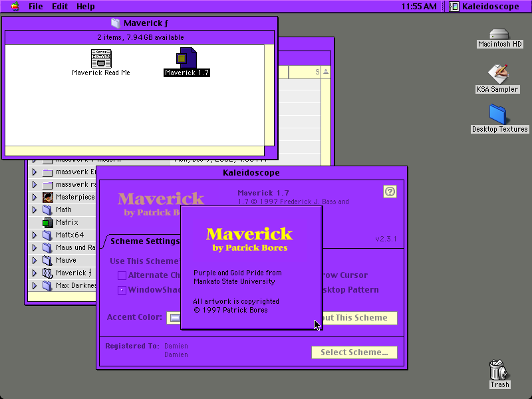The height and width of the screenshot is (399, 532).
Task: Select the Macintosh HD disk icon
Action: pos(499,35)
